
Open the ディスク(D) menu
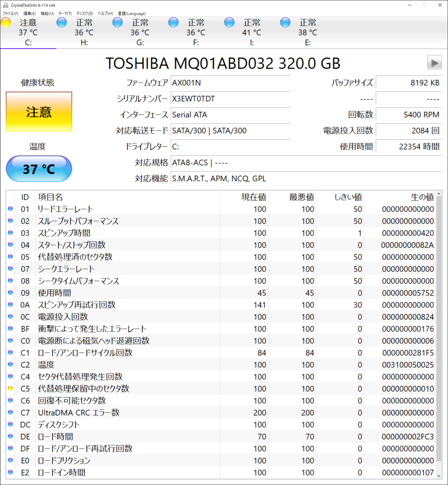click(84, 14)
